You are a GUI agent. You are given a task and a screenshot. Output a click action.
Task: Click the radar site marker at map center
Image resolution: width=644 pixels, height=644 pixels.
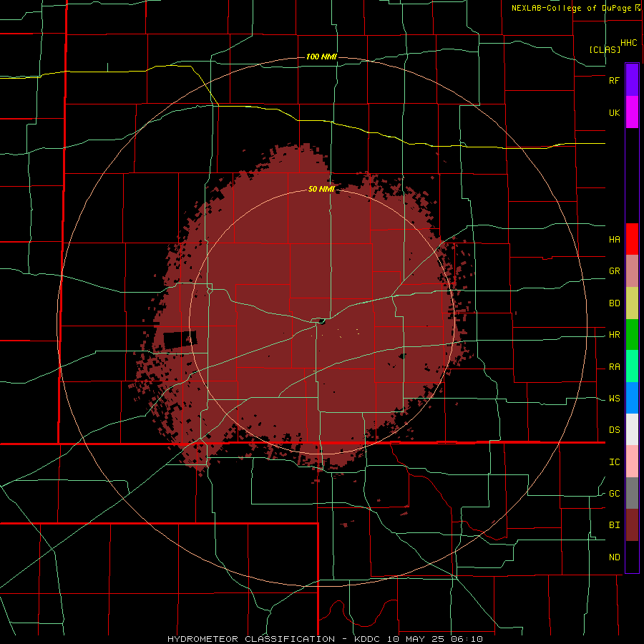(321, 321)
